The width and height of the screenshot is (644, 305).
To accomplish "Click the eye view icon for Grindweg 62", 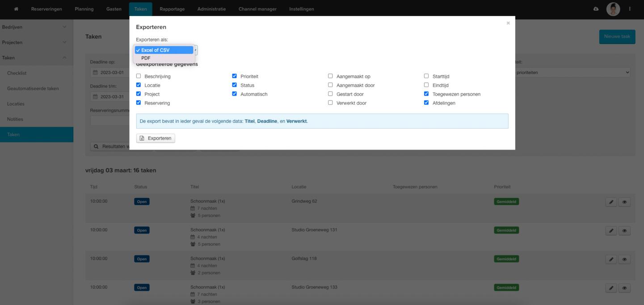I will (624, 202).
